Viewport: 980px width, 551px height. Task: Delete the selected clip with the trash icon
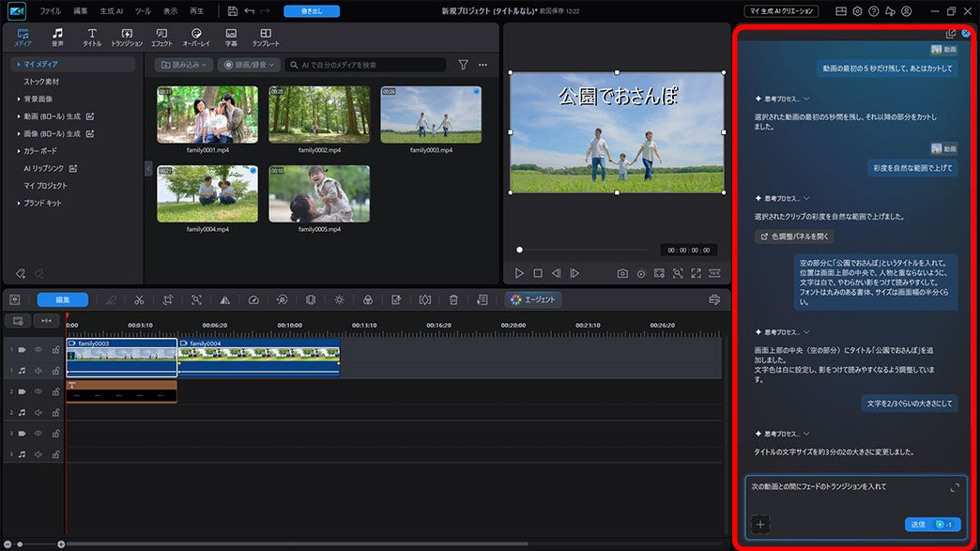pos(453,299)
